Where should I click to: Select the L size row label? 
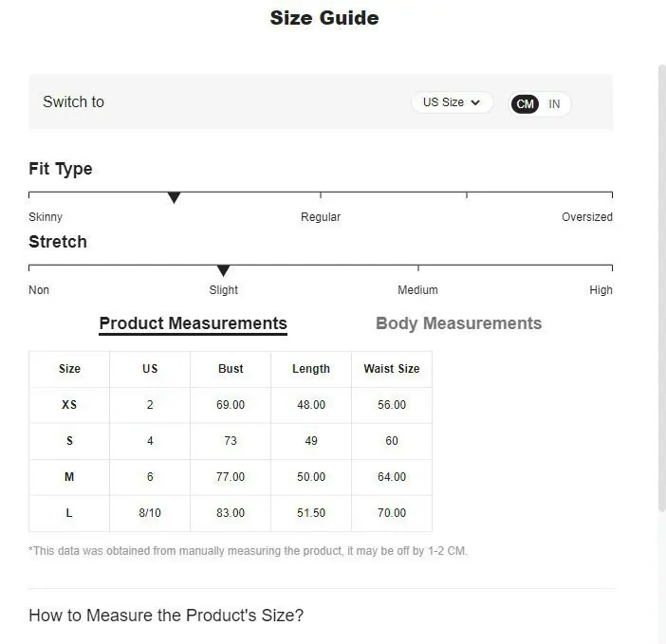click(x=69, y=513)
